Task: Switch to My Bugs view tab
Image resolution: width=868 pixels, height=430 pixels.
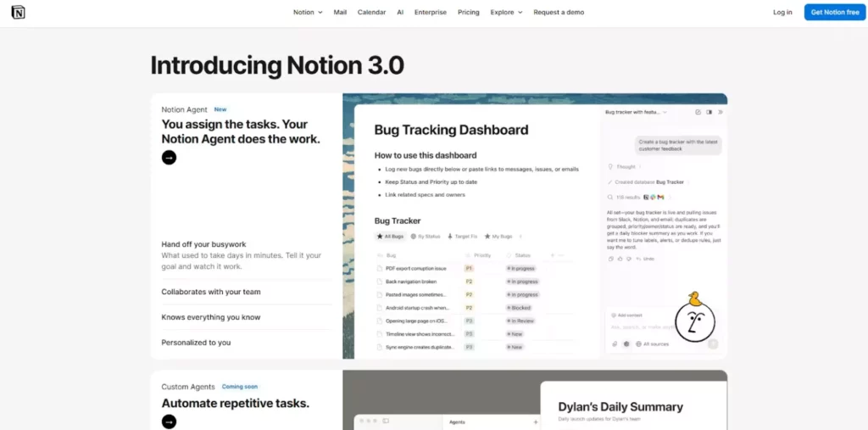Action: 498,236
